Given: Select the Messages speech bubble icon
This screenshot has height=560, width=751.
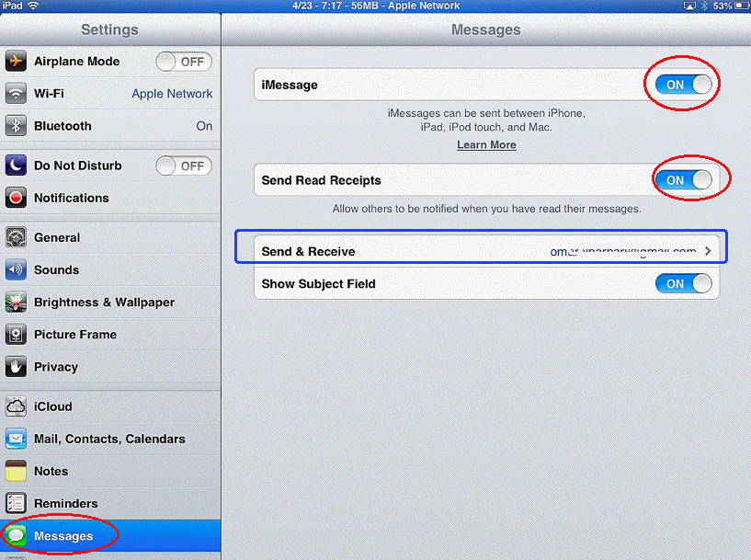Looking at the screenshot, I should pos(17,535).
